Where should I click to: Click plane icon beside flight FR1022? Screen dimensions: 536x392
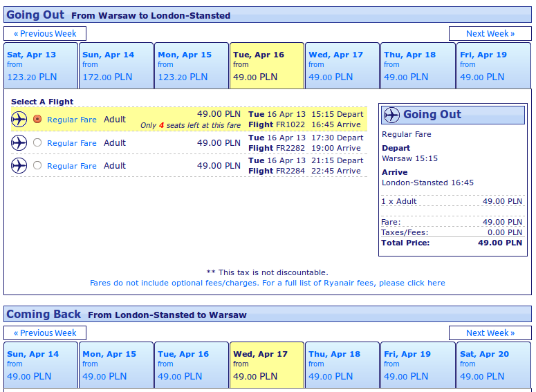19,120
